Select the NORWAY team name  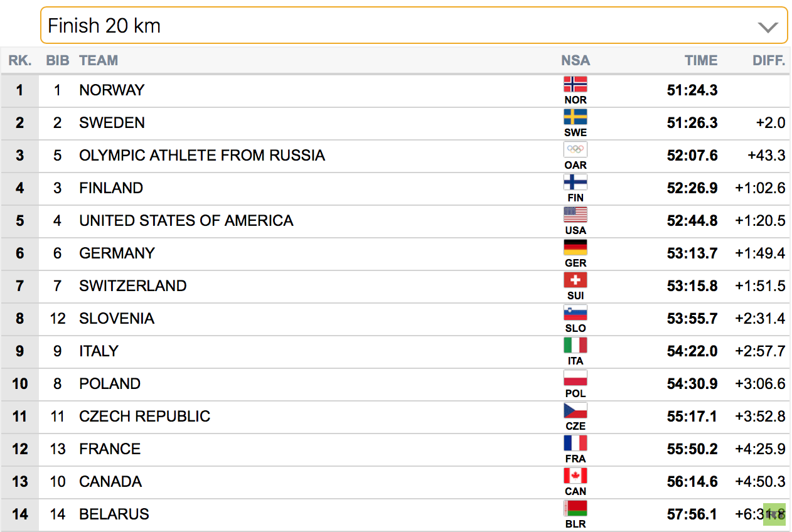(112, 90)
